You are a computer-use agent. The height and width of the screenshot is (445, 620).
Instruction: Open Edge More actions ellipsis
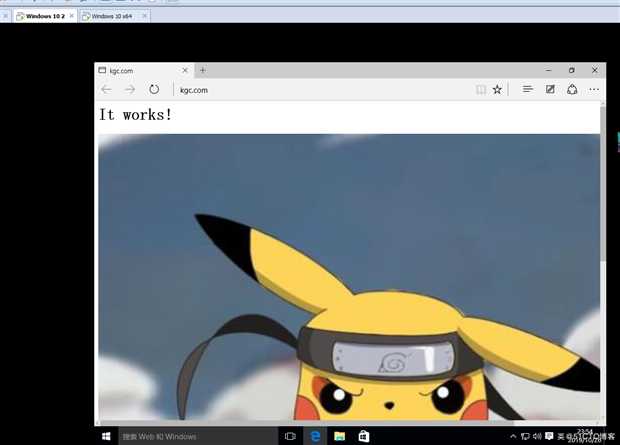point(594,90)
